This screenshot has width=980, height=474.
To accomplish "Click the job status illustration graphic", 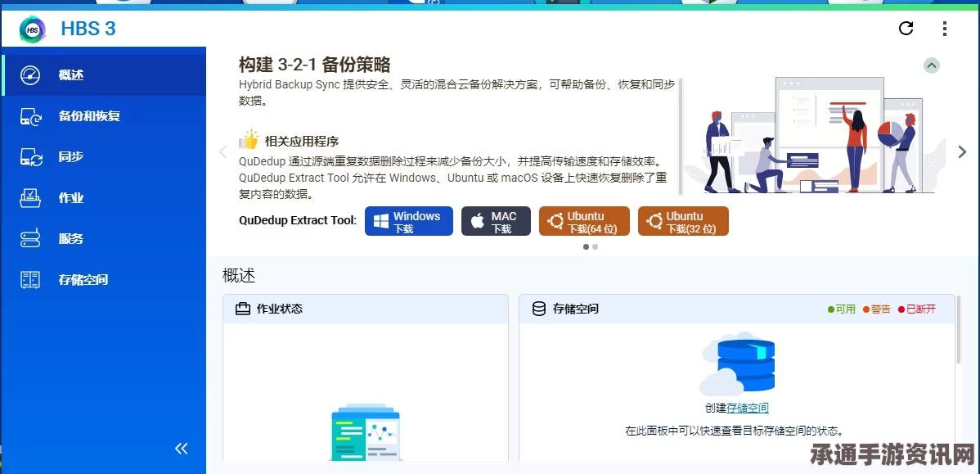I will (x=366, y=433).
